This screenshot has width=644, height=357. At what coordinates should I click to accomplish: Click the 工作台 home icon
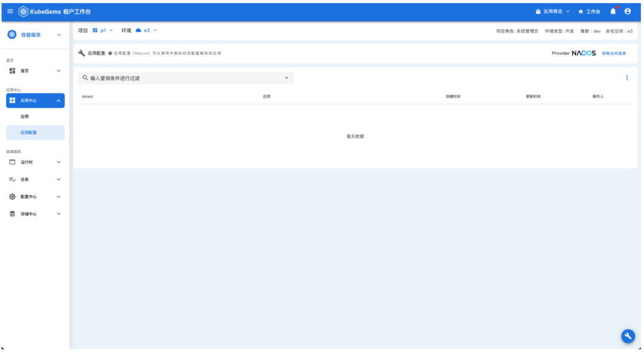[581, 11]
